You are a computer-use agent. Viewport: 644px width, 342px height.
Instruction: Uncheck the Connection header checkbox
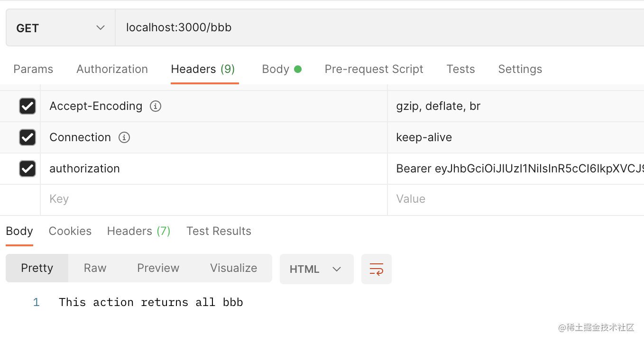click(28, 137)
